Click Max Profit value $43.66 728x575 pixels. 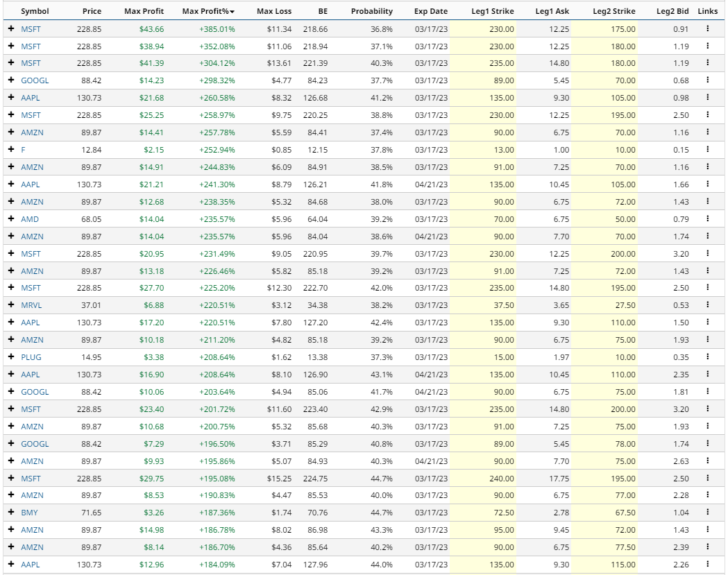pyautogui.click(x=151, y=28)
